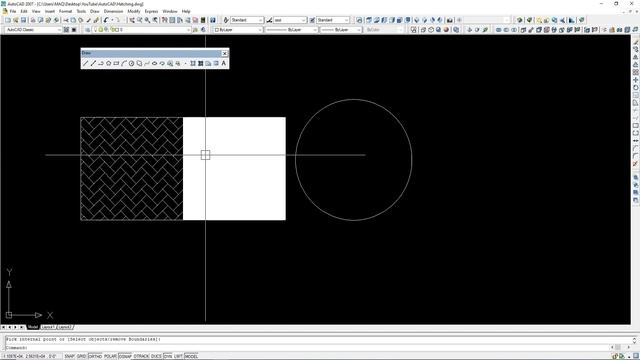Click the command window vertical scrollbar
Image resolution: width=640 pixels, height=360 pixels.
[634, 340]
